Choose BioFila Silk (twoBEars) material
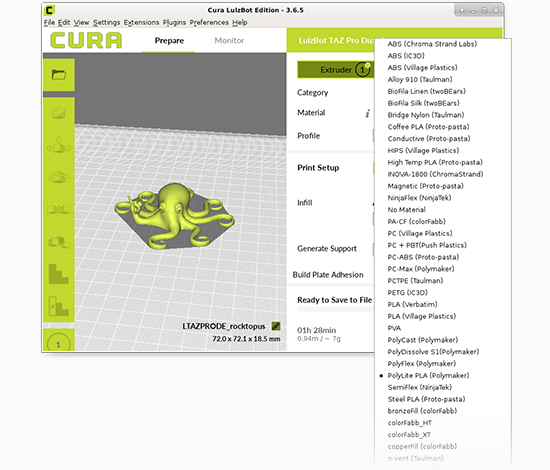This screenshot has width=550, height=470. point(443,103)
